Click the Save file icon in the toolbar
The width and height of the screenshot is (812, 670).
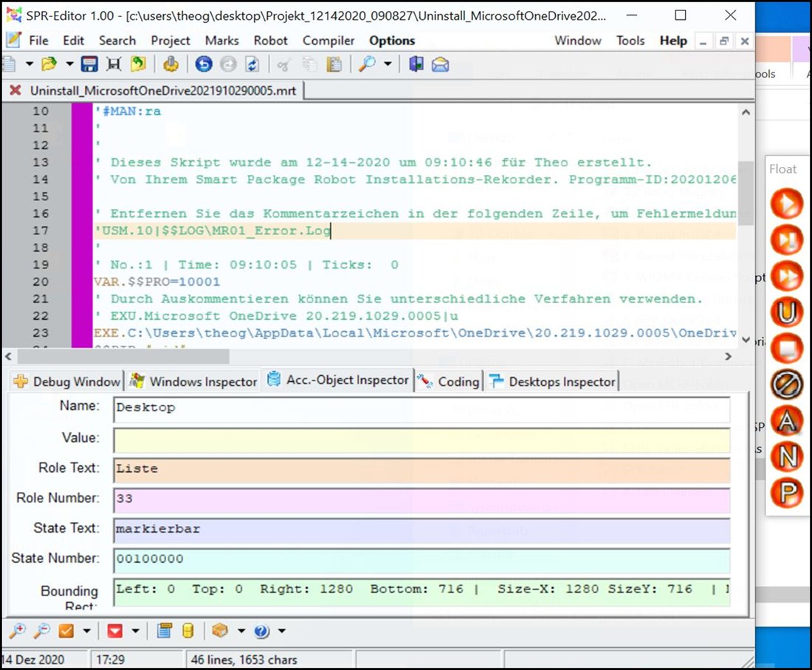pyautogui.click(x=89, y=64)
